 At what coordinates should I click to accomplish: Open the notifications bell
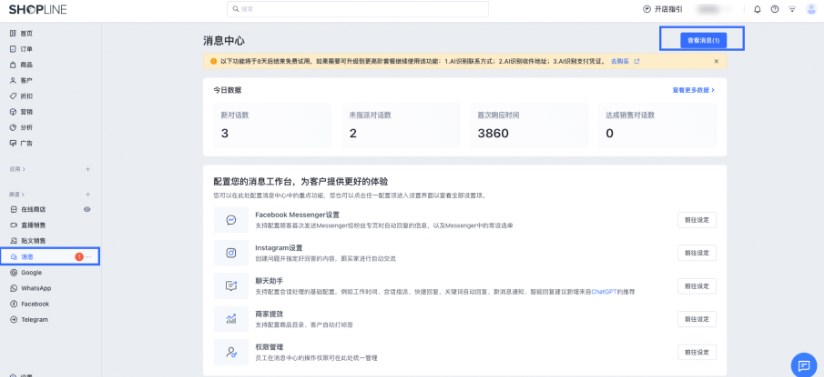click(x=757, y=9)
